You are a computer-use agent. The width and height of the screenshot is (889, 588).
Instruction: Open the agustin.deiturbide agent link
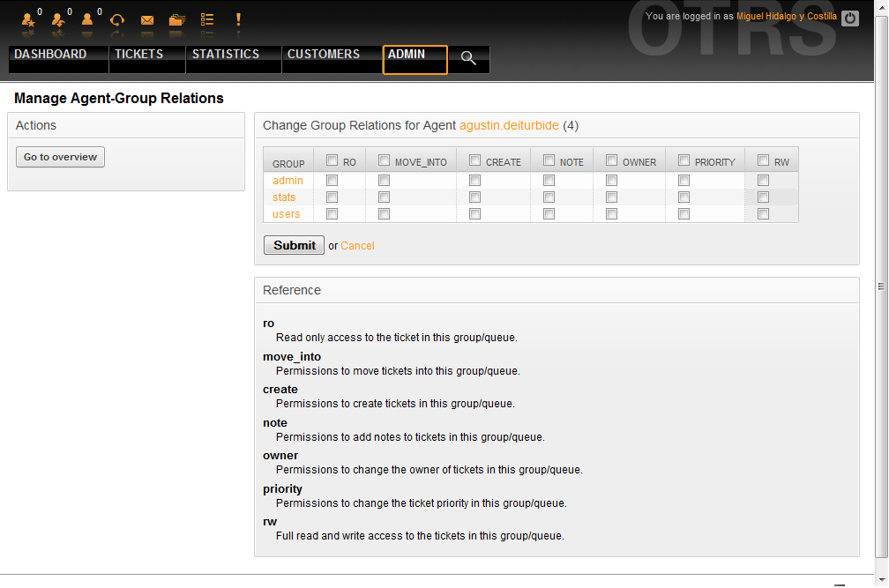point(509,125)
